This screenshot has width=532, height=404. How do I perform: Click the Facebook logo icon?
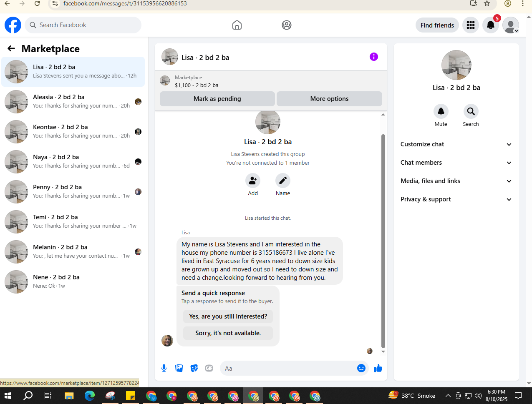point(13,25)
